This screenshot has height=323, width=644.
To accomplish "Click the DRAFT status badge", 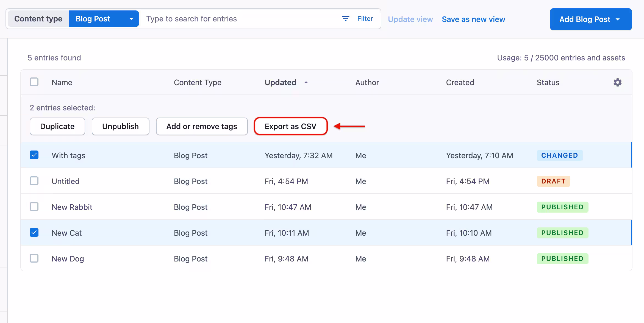I will click(x=553, y=181).
